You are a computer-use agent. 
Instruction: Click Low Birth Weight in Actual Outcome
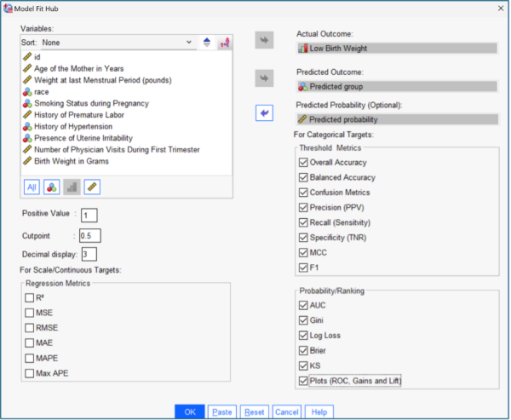tap(397, 49)
